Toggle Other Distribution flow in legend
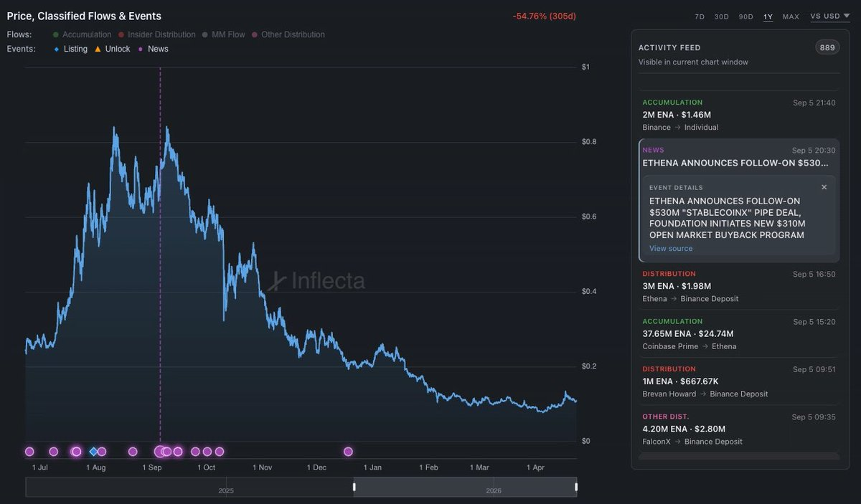Viewport: 861px width, 504px height. click(x=288, y=34)
